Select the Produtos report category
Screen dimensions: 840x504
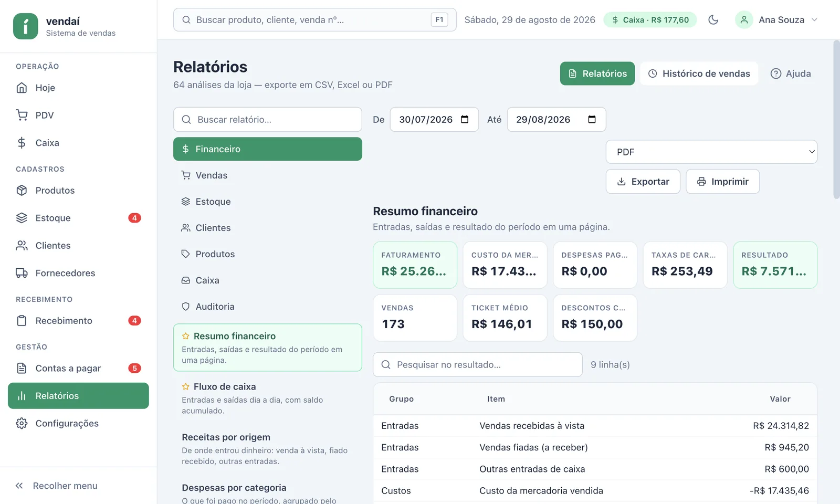pos(268,254)
